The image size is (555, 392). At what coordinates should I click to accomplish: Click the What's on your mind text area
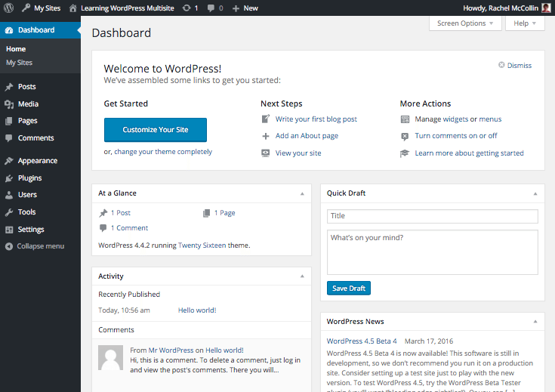(x=433, y=252)
